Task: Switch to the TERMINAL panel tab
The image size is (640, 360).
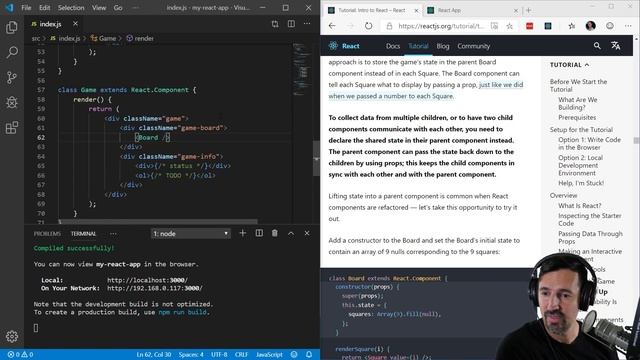Action: (83, 233)
